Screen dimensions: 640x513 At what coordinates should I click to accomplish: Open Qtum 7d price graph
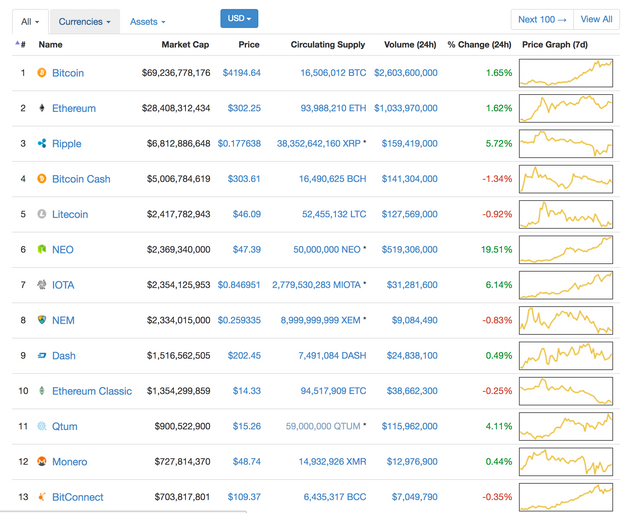566,426
